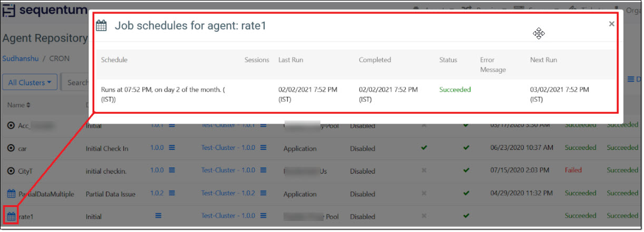Open the All Clusters dropdown
The width and height of the screenshot is (644, 232).
coord(30,83)
